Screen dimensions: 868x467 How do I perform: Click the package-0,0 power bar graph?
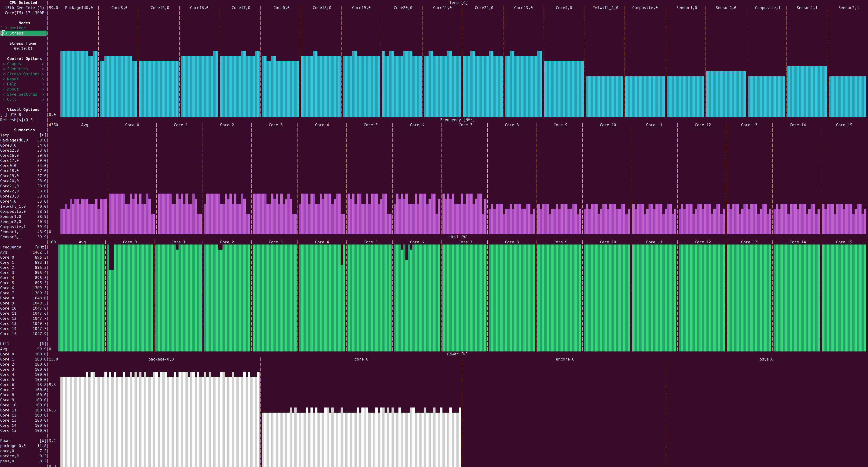(160, 421)
